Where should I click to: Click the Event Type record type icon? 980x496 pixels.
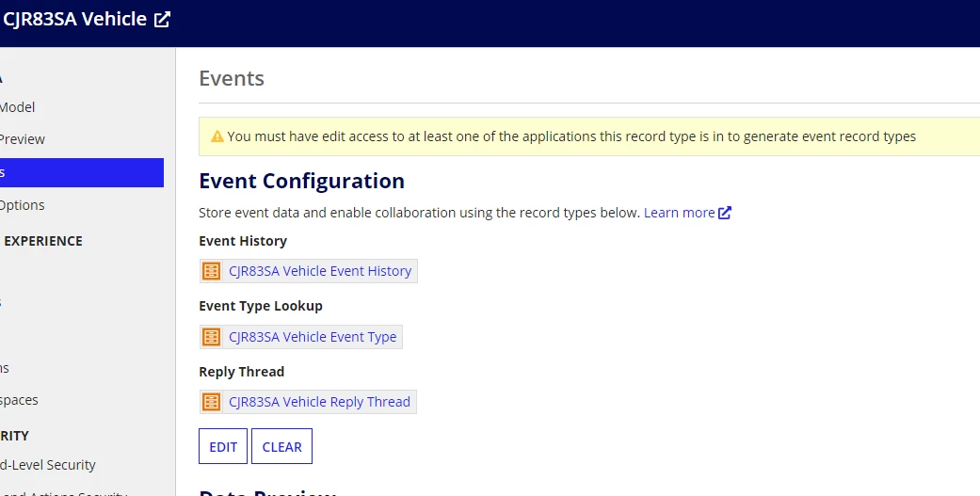(211, 337)
